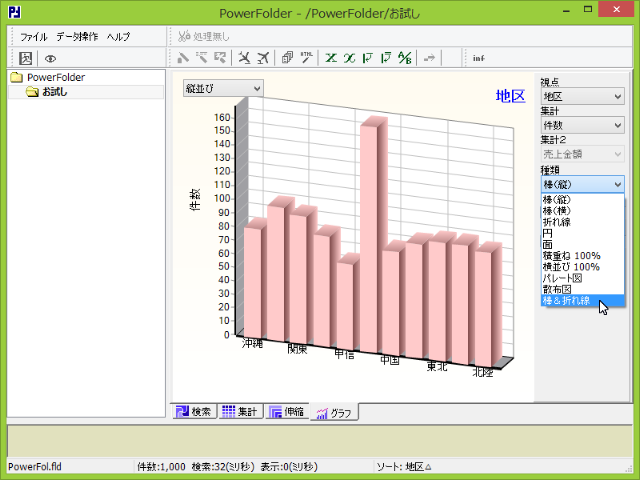Select the PowerFolder root folder

tap(55, 77)
